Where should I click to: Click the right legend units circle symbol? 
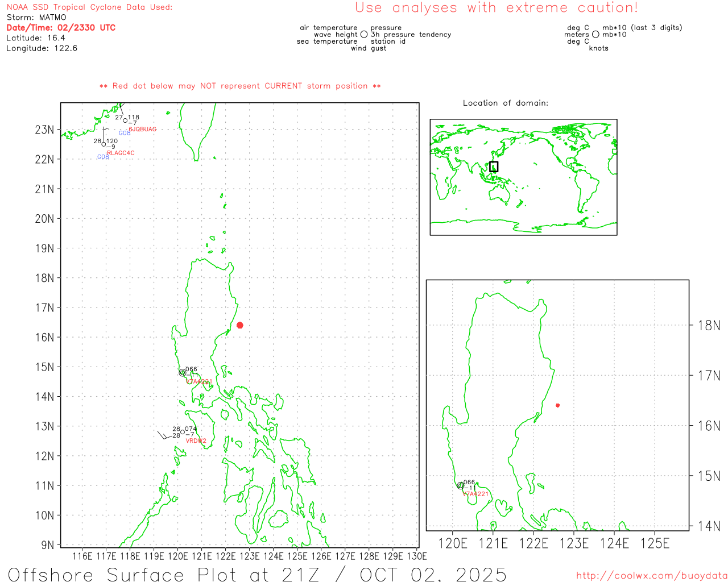pyautogui.click(x=595, y=35)
